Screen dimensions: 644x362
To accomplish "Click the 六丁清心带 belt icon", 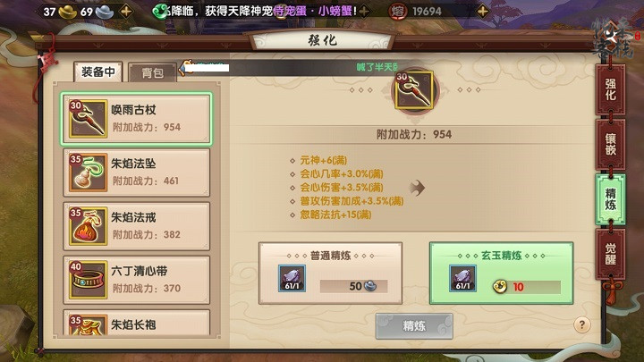I will pos(88,280).
